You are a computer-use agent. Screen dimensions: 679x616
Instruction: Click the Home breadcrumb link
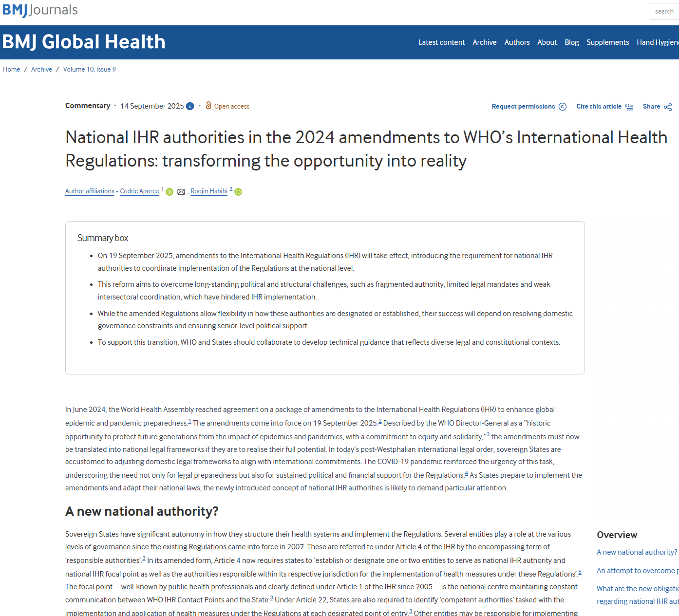point(11,69)
